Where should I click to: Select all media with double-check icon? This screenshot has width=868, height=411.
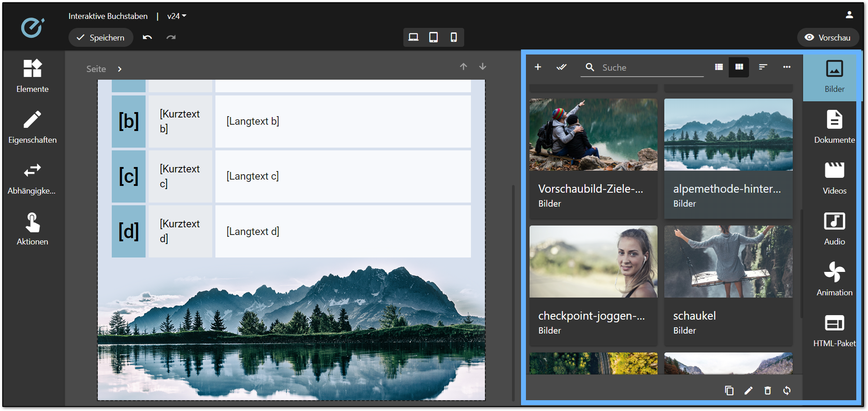pos(562,67)
